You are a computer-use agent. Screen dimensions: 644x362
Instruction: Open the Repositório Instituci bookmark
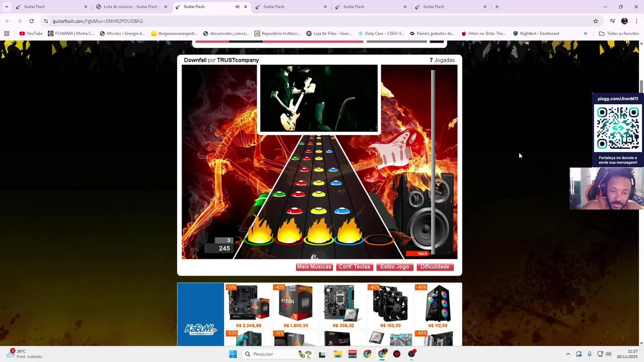point(277,34)
